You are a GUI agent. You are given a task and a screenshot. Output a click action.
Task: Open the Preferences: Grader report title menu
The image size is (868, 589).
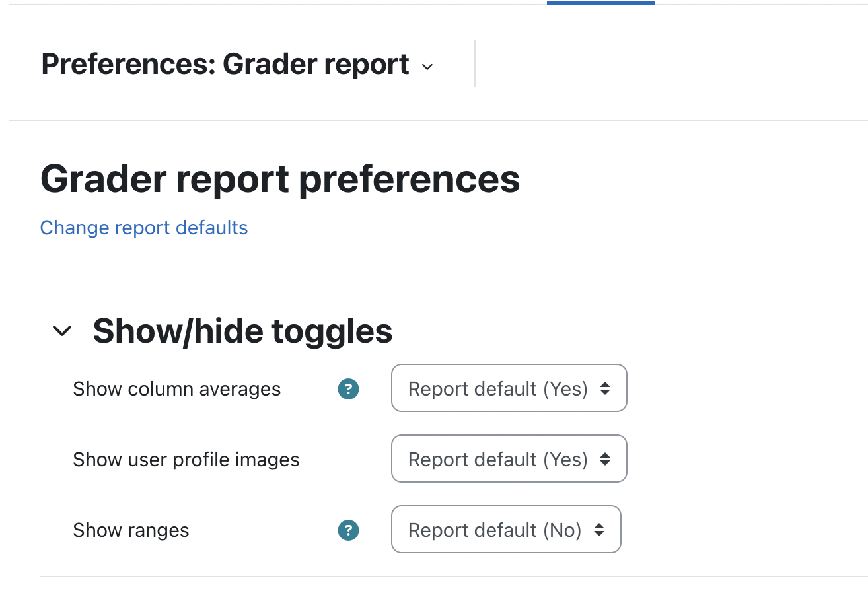pos(237,65)
